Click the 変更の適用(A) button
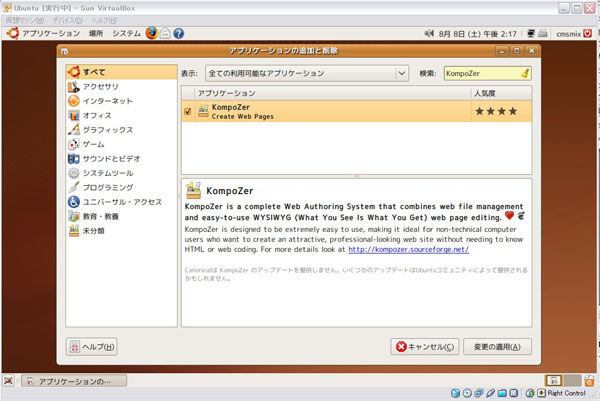The image size is (600, 401). (497, 347)
